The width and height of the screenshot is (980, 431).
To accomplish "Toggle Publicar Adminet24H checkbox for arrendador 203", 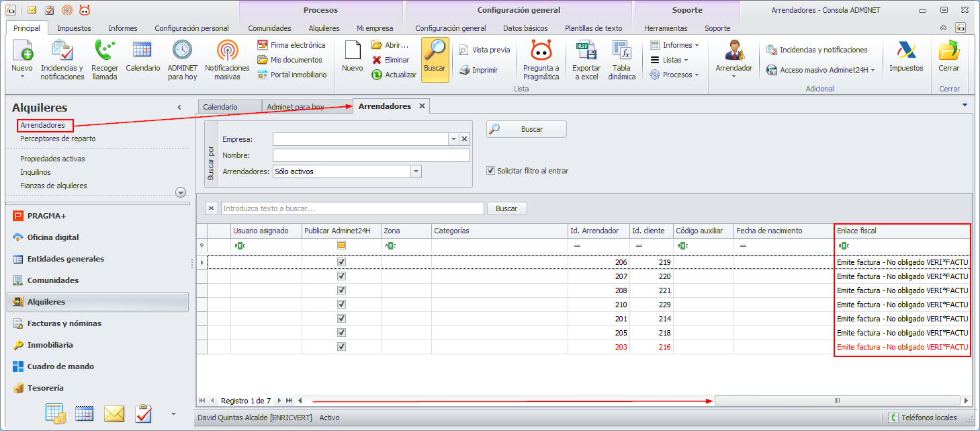I will point(341,347).
